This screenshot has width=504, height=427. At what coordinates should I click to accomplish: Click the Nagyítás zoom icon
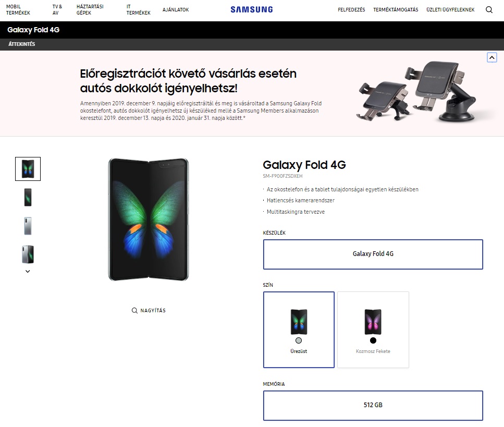pyautogui.click(x=135, y=311)
